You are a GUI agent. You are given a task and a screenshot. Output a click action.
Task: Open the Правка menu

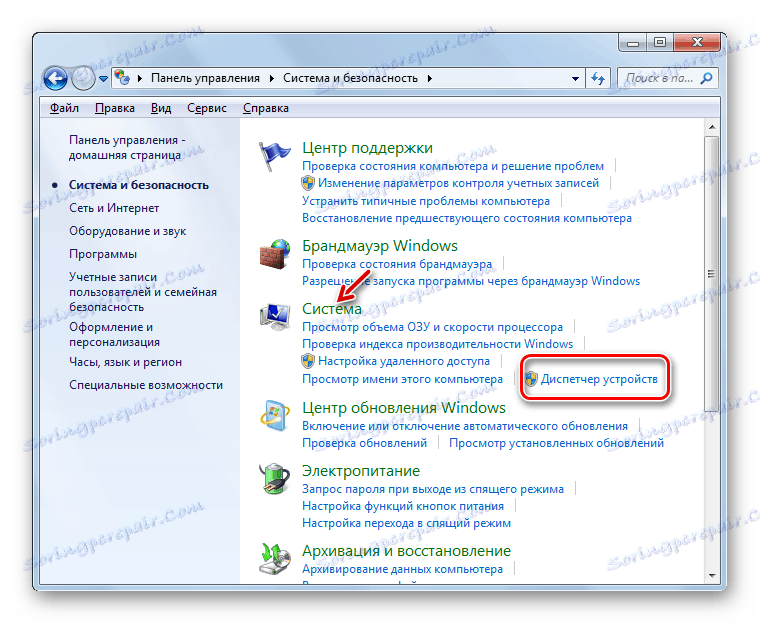[115, 108]
